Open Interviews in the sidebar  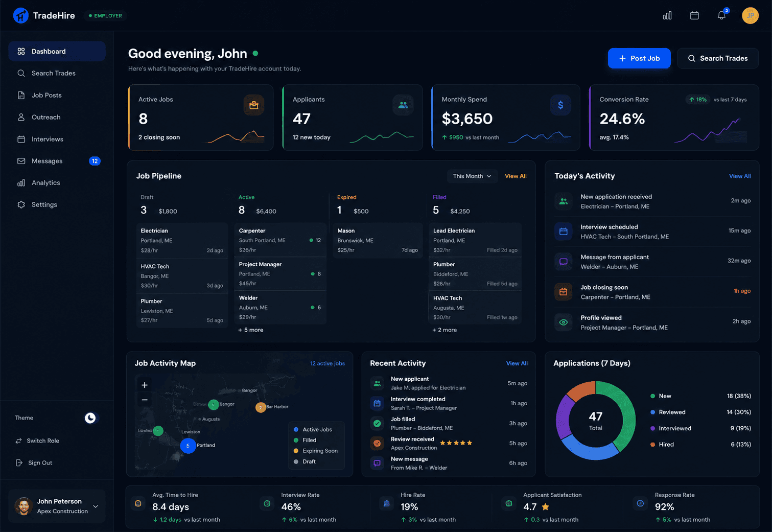point(57,139)
